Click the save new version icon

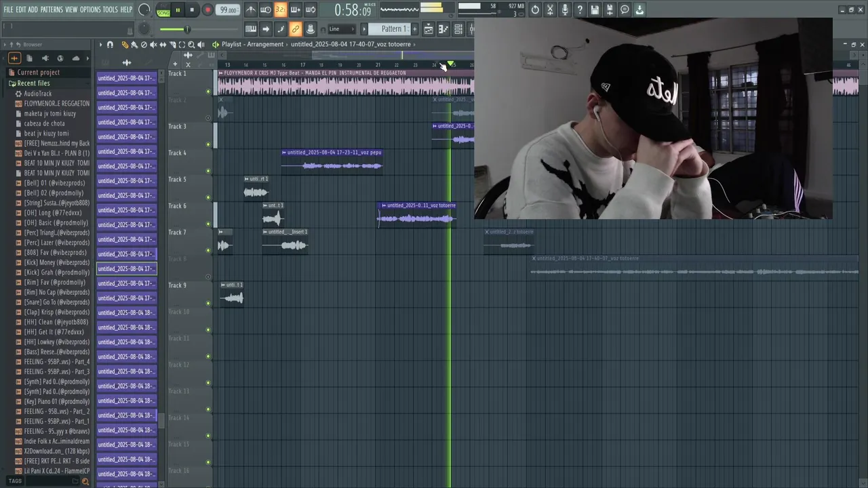(610, 9)
